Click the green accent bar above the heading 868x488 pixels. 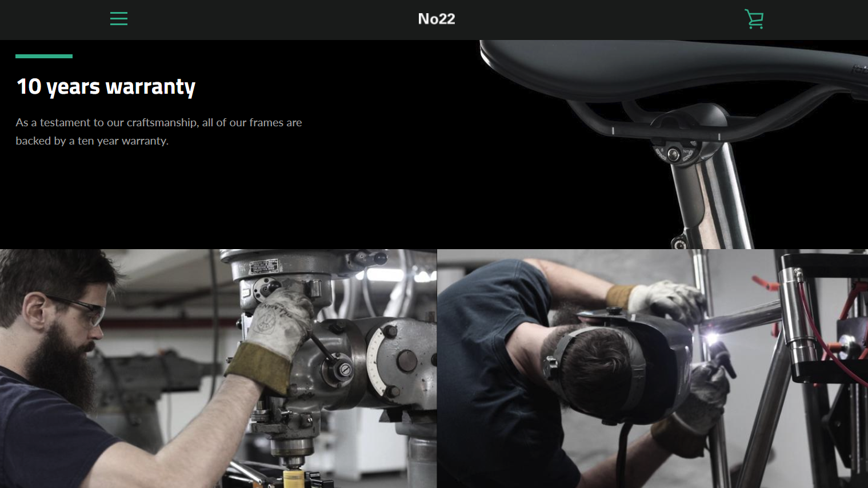44,56
